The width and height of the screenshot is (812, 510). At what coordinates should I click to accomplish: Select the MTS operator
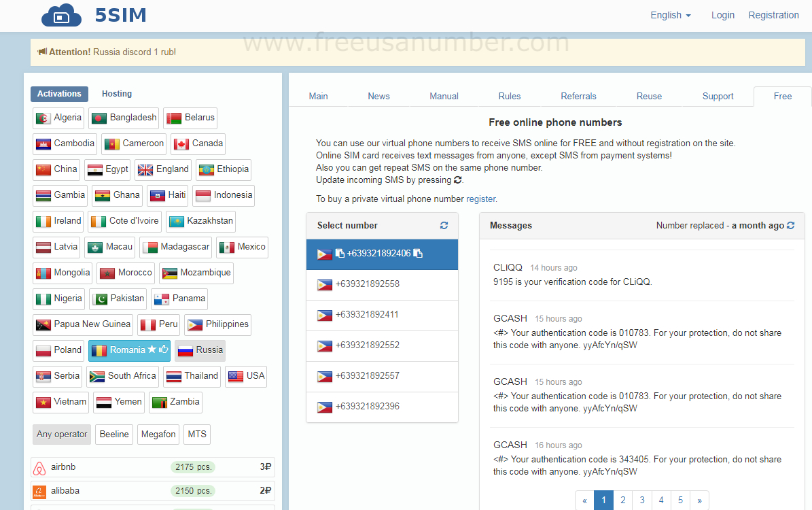coord(197,435)
